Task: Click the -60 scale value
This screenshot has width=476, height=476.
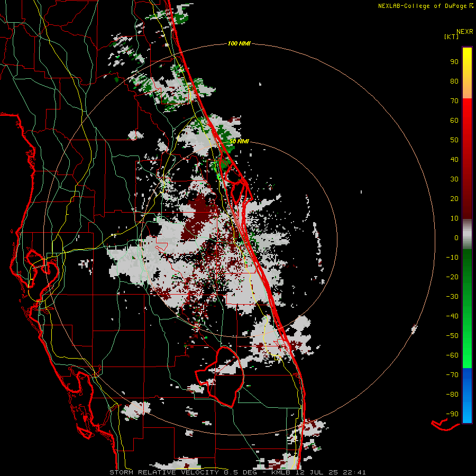Action: [x=452, y=355]
